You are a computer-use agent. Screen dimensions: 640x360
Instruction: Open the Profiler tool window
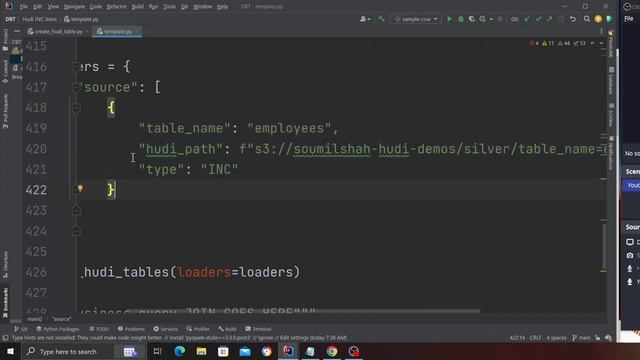click(198, 329)
